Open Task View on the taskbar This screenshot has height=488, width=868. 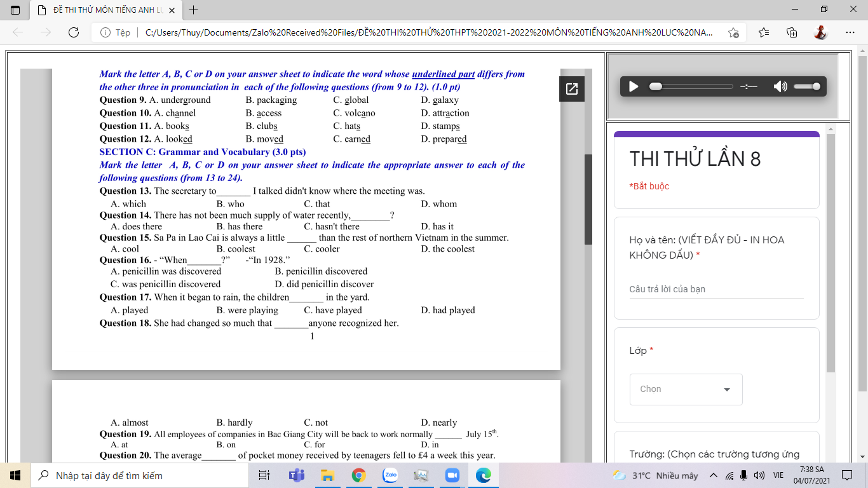[x=264, y=475]
